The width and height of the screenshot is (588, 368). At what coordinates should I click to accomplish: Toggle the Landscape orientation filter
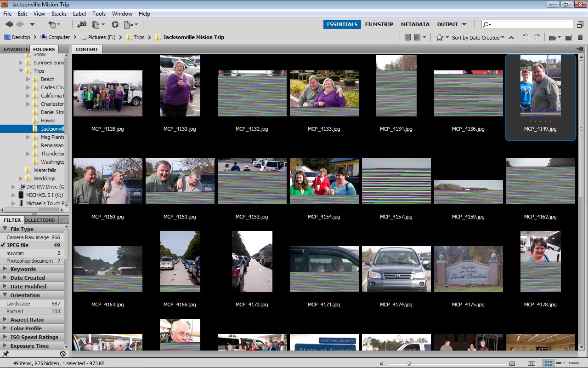(31, 304)
